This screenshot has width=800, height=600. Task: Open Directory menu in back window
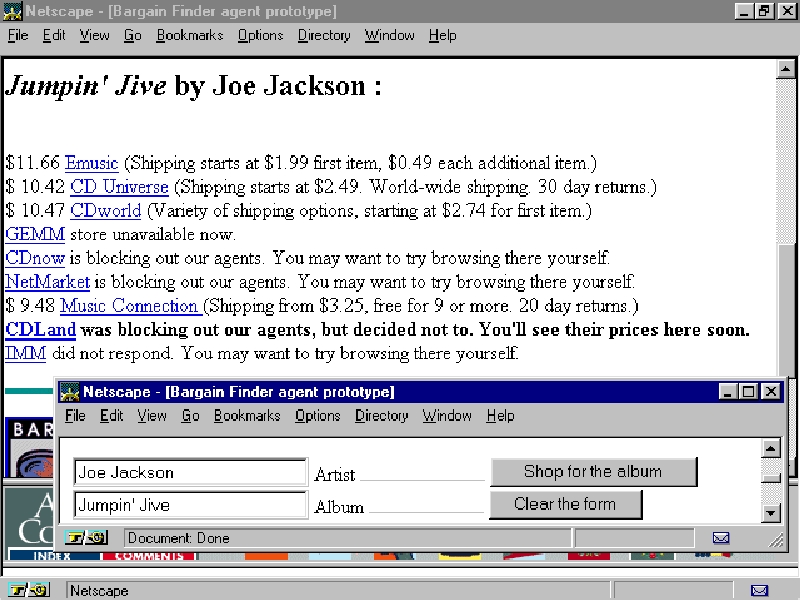pyautogui.click(x=324, y=35)
